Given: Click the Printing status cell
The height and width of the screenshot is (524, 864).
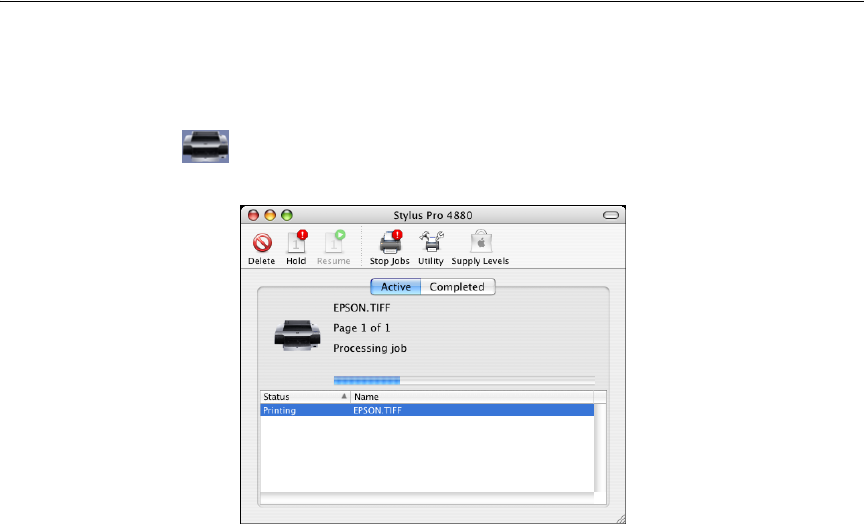Looking at the screenshot, I should (279, 410).
